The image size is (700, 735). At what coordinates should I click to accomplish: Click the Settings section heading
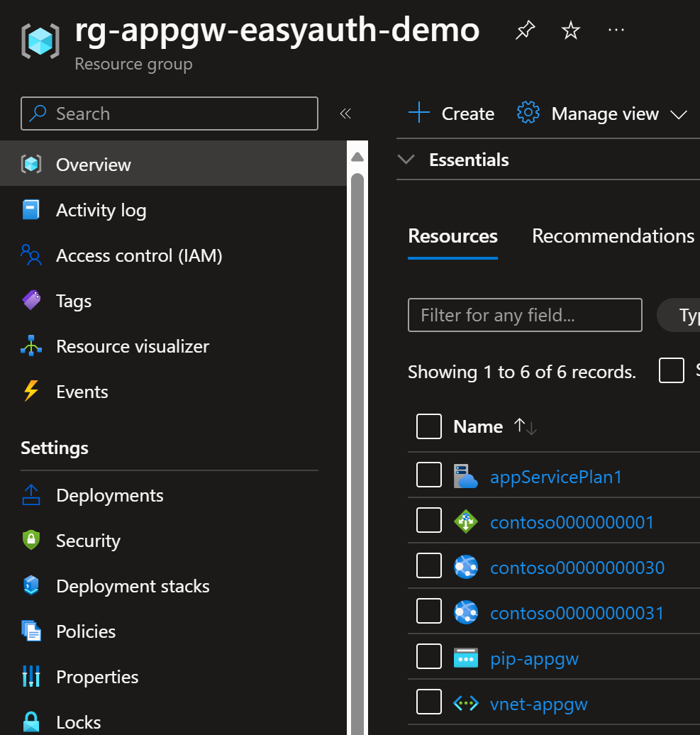(x=55, y=448)
